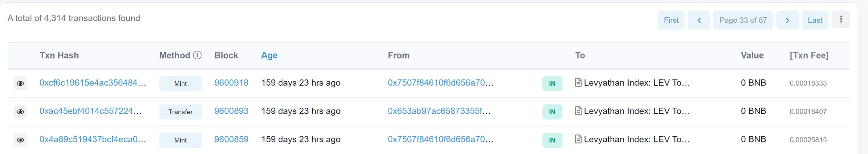Screen dimensions: 868x154
Task: Open block 9600859
Action: (x=231, y=139)
